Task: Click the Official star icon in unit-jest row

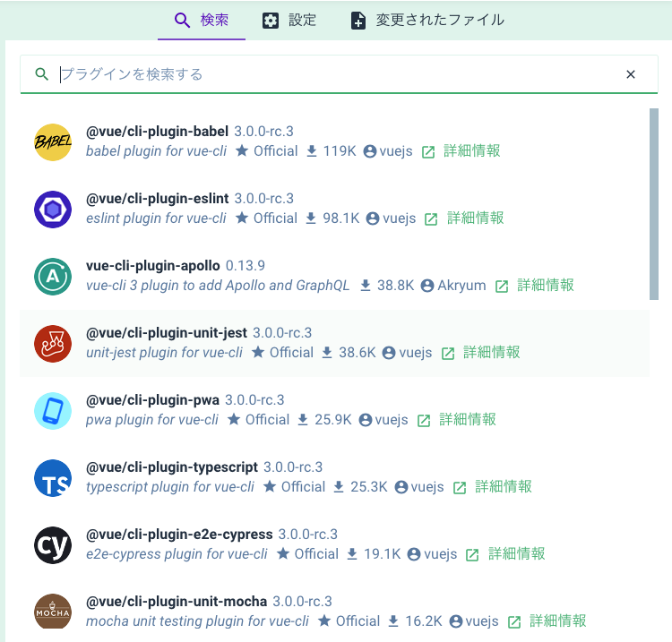Action: [x=258, y=352]
